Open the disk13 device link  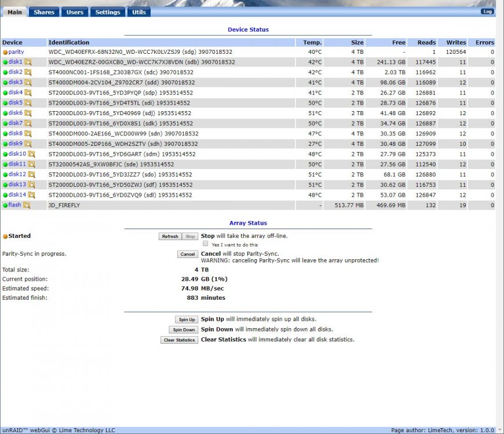[17, 185]
